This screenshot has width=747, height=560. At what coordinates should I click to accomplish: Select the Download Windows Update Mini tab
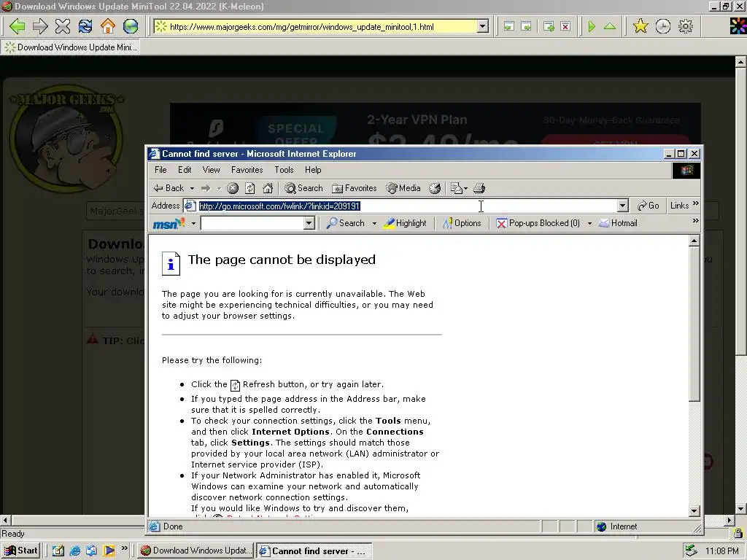(x=71, y=47)
